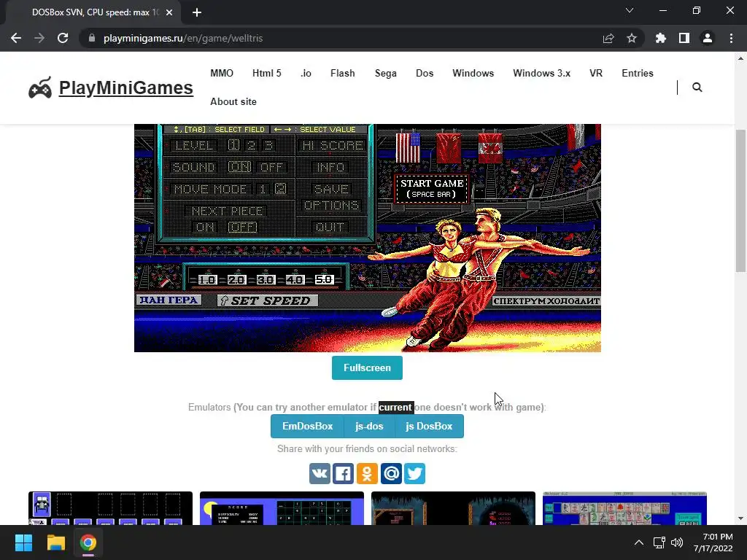
Task: Open File Explorer from the taskbar
Action: [x=55, y=542]
